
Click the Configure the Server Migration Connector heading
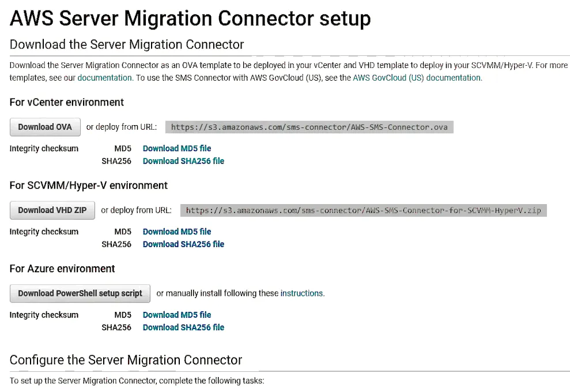tap(126, 360)
